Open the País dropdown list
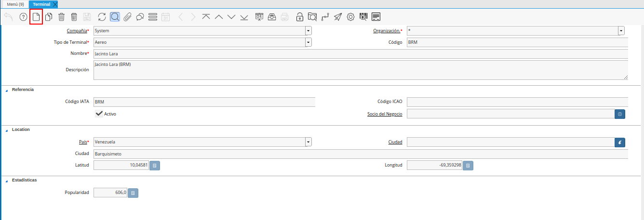The height and width of the screenshot is (220, 644). point(308,142)
